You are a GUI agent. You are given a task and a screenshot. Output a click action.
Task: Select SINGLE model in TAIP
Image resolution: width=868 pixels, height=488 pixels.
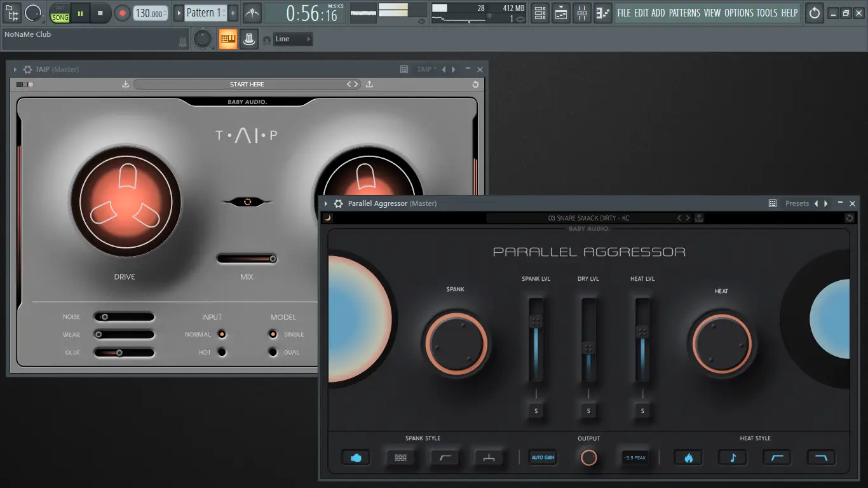(273, 334)
